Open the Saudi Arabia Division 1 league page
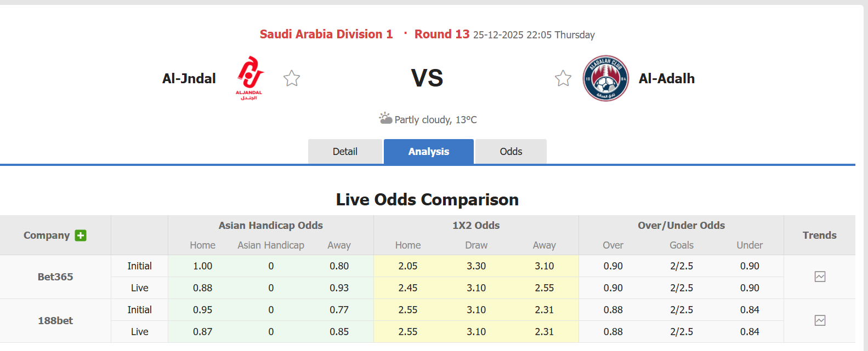868x351 pixels. coord(326,34)
